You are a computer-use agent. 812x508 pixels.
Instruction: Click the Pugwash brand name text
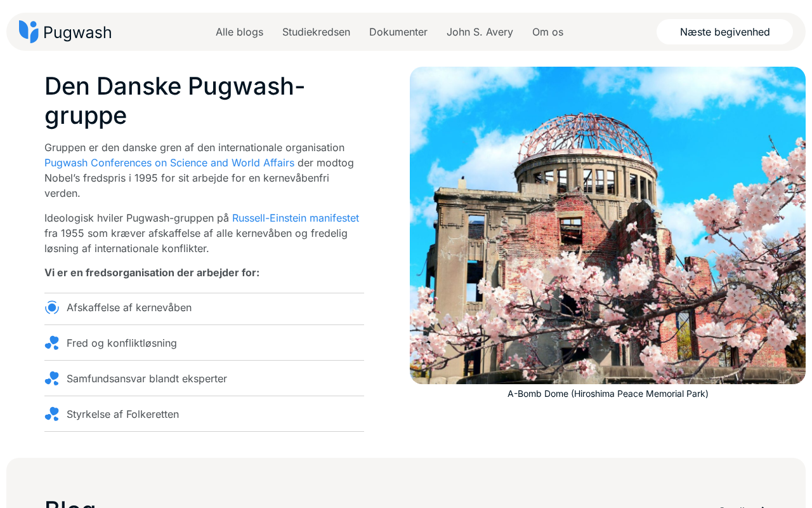pyautogui.click(x=77, y=32)
